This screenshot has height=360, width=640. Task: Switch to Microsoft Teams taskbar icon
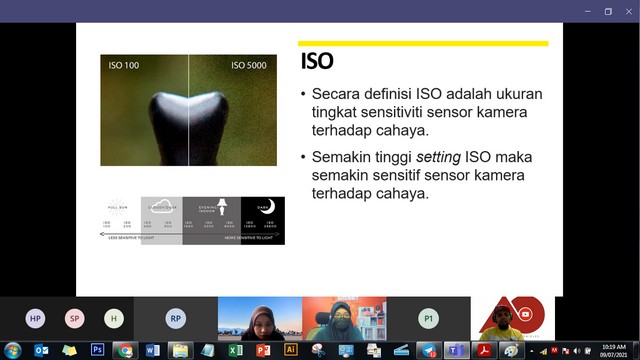pos(456,350)
